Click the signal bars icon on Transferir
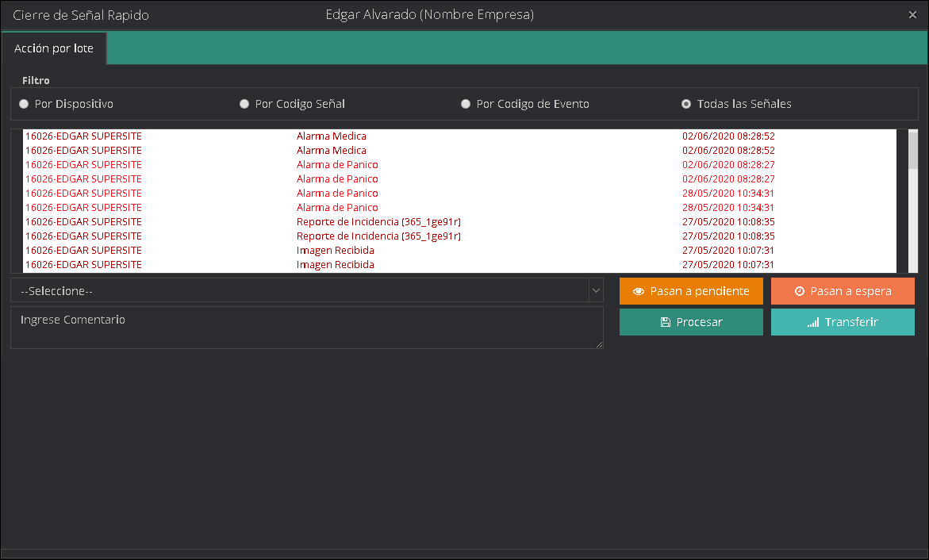The height and width of the screenshot is (560, 929). [812, 322]
